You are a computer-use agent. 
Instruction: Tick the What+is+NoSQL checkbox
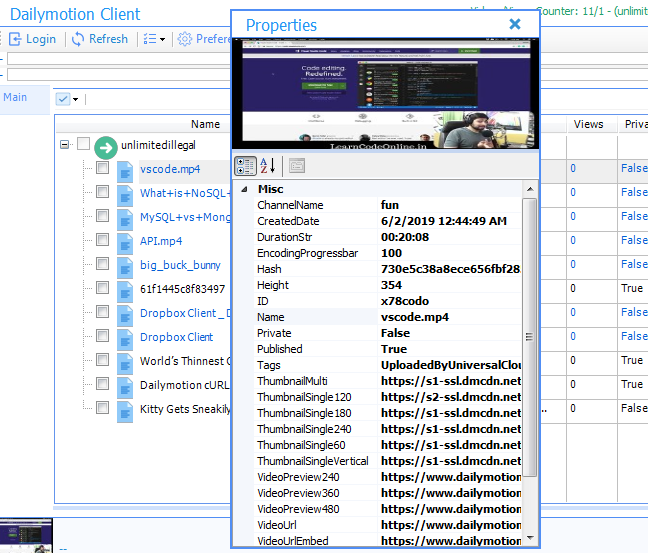(102, 192)
